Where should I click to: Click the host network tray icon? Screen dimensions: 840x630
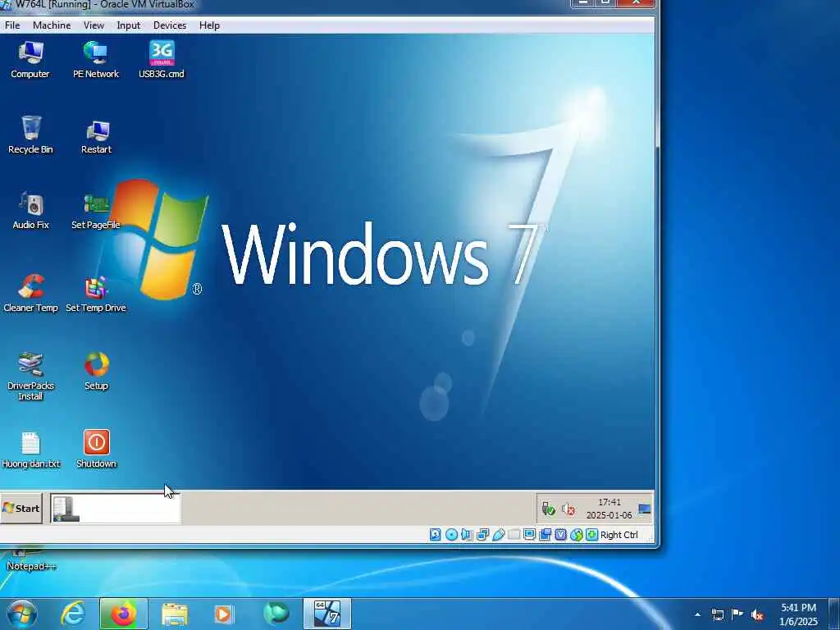[718, 614]
